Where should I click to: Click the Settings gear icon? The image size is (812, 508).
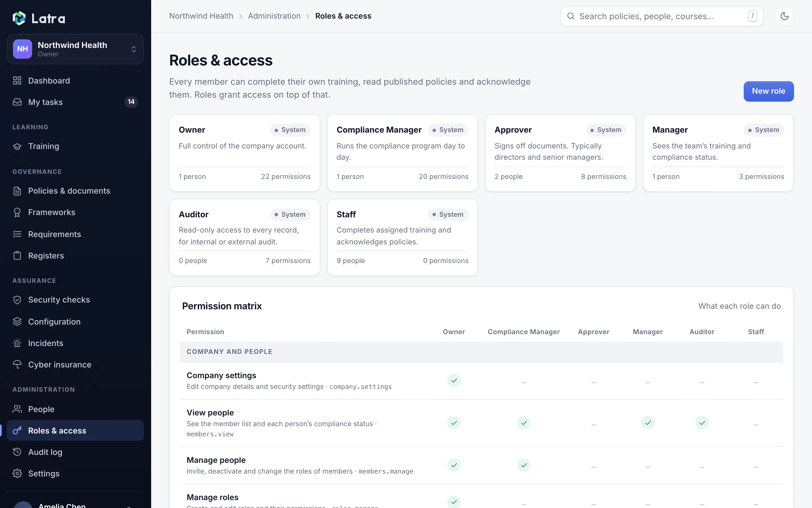pyautogui.click(x=17, y=473)
